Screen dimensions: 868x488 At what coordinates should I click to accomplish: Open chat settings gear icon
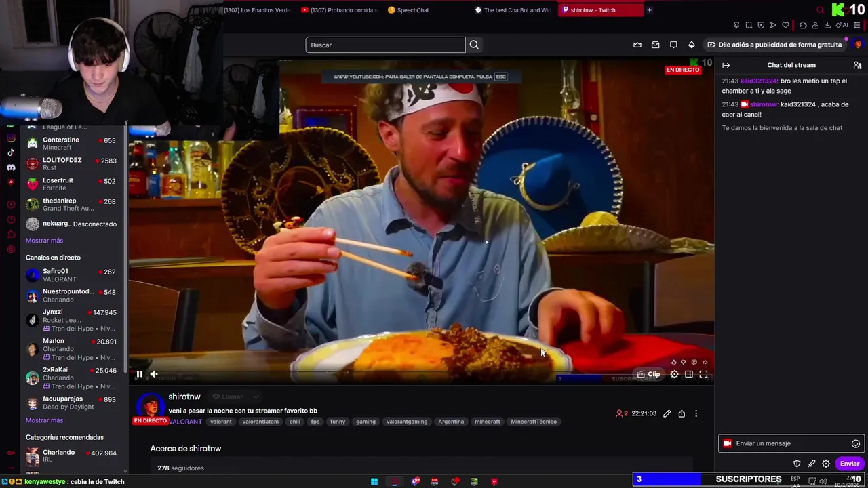click(826, 464)
